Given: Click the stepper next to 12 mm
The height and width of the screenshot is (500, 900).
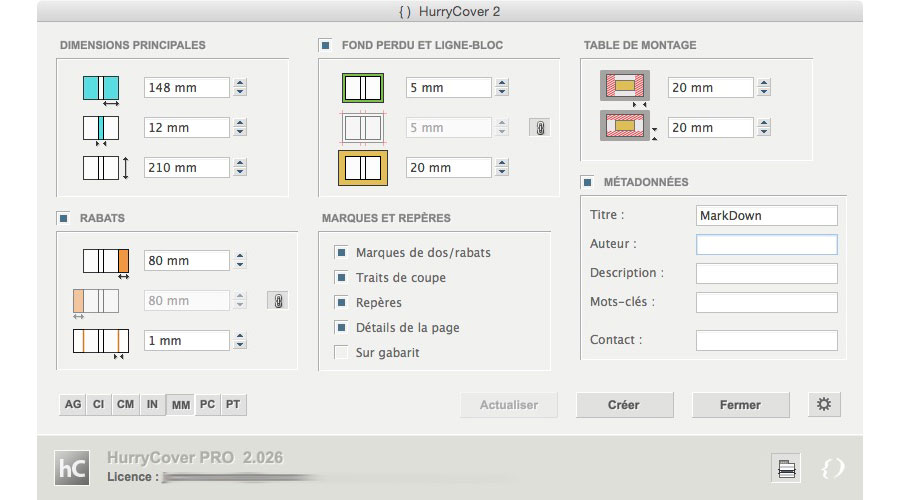Looking at the screenshot, I should click(x=240, y=127).
